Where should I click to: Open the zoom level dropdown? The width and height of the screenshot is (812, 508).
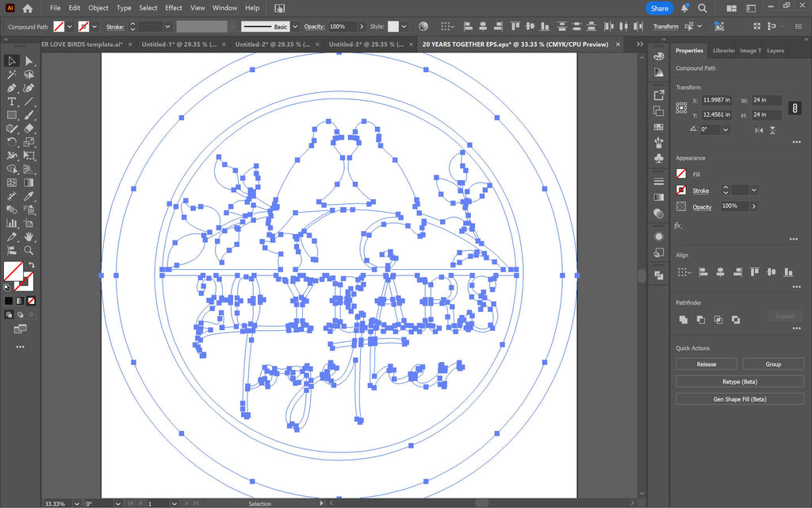[77, 503]
